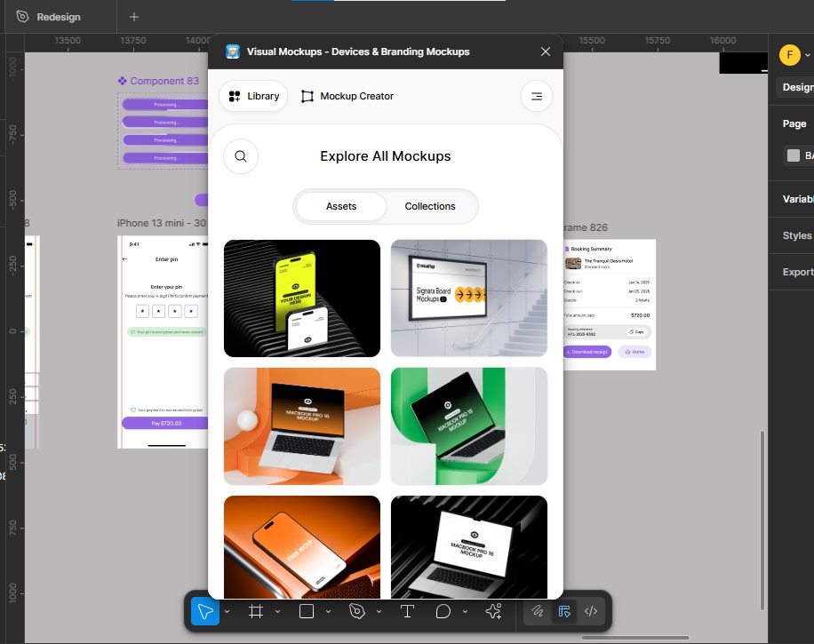Switch to Dev Mode code toggle

coord(591,611)
